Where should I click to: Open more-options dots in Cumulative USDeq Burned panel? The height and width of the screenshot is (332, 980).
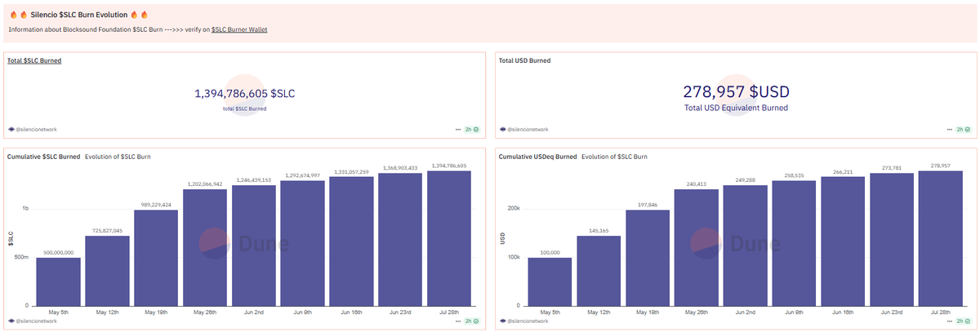(950, 321)
